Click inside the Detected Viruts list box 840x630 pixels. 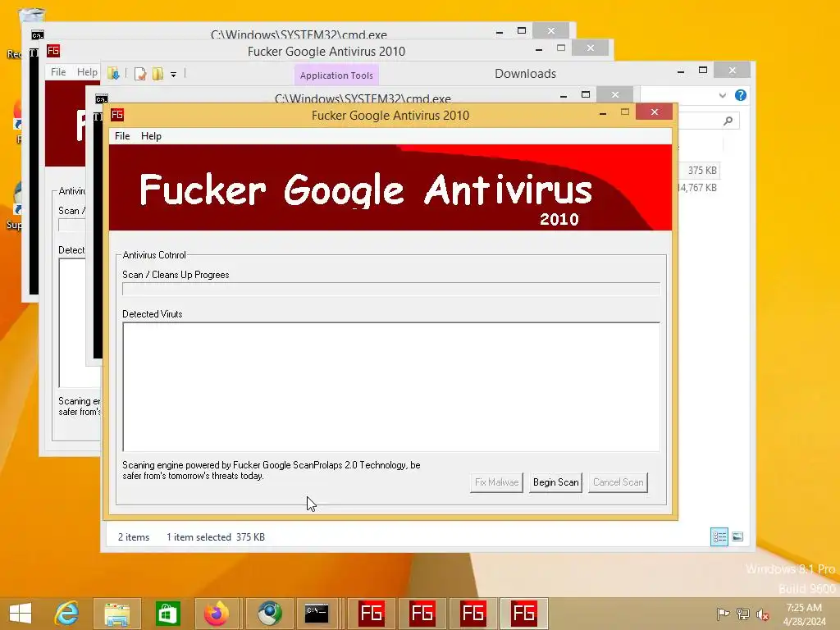click(x=391, y=387)
